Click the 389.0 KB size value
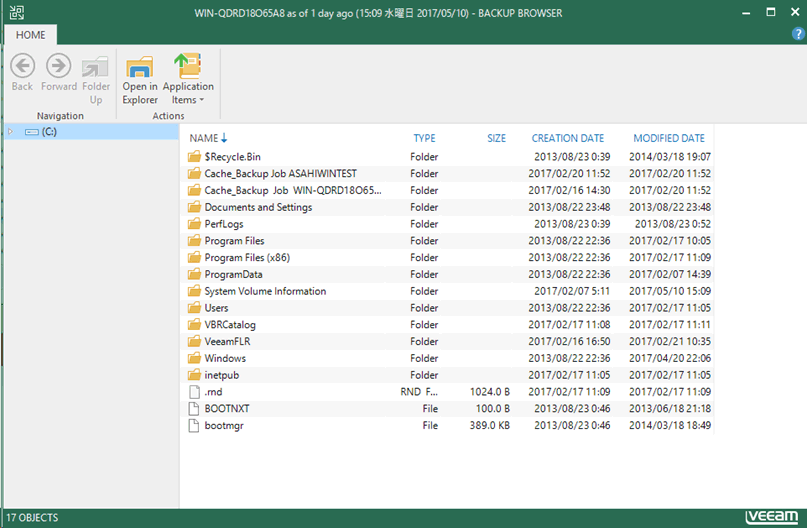Viewport: 807px width, 528px height. (x=489, y=426)
